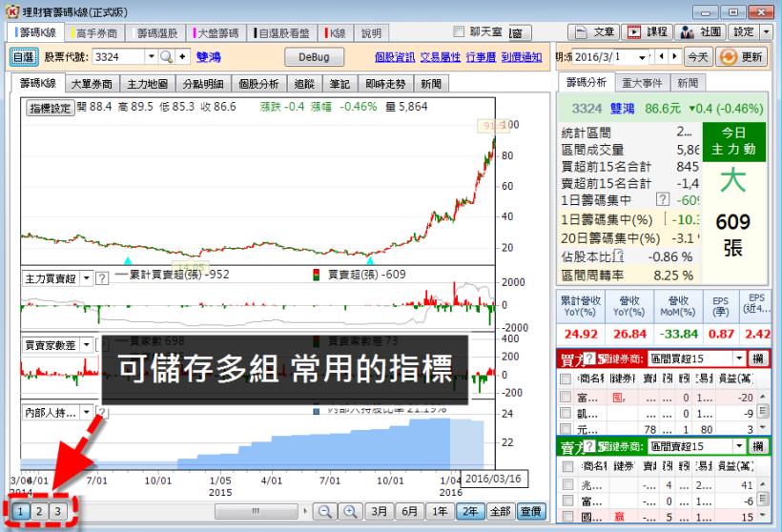Screen dimensions: 782x532
Task: Select indicator preset 2
Action: click(39, 511)
